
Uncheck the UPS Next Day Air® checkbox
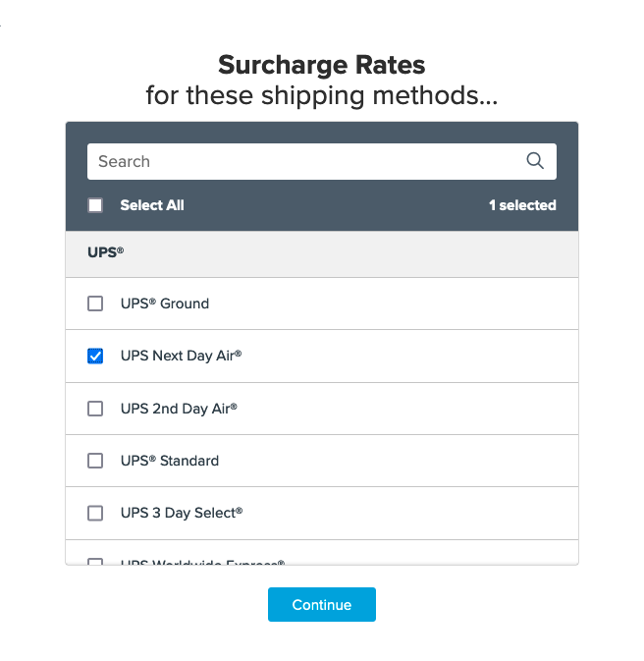click(x=95, y=356)
